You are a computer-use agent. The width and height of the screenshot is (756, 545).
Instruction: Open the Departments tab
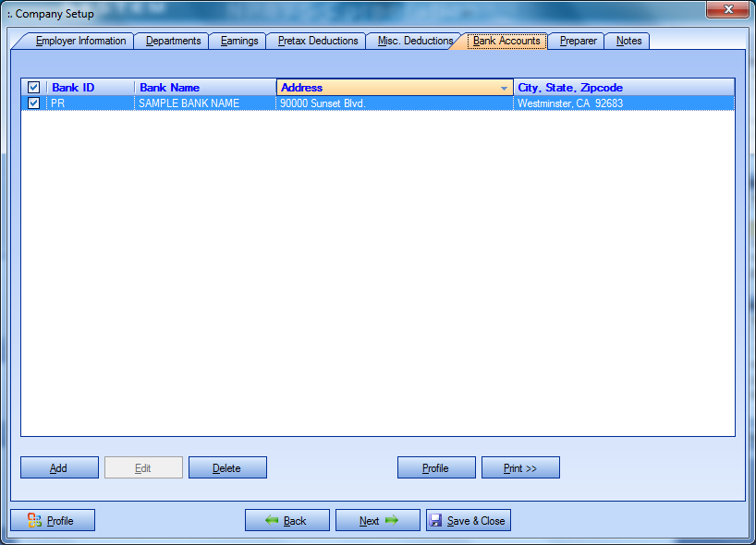pyautogui.click(x=173, y=41)
